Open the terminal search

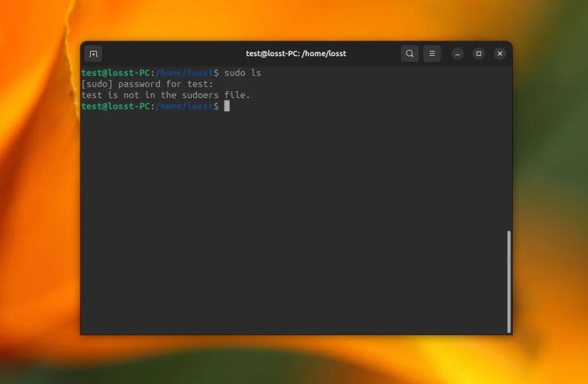(x=409, y=53)
